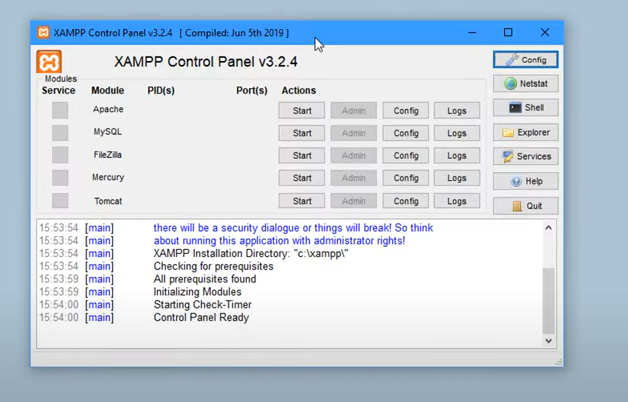The width and height of the screenshot is (628, 402).
Task: Click the Port(s) column header
Action: click(x=252, y=90)
